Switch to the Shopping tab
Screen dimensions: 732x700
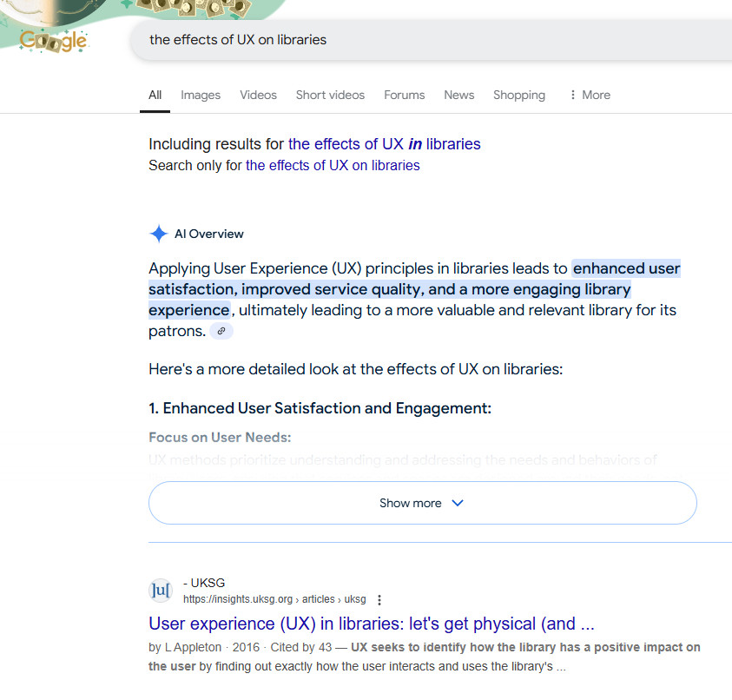519,95
